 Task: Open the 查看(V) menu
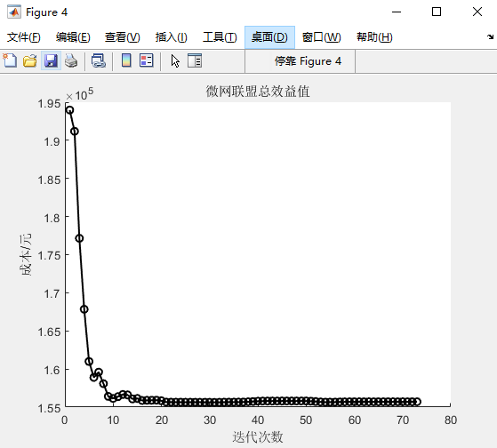[123, 37]
